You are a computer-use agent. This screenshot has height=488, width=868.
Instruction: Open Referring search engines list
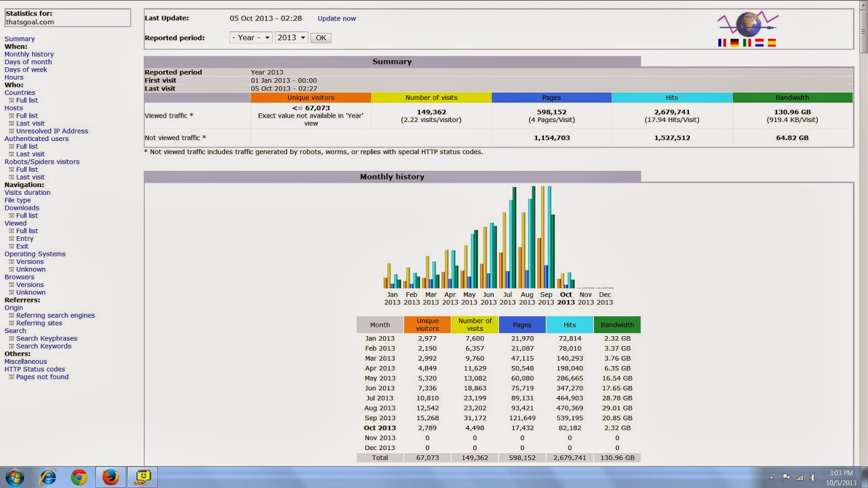pos(55,316)
